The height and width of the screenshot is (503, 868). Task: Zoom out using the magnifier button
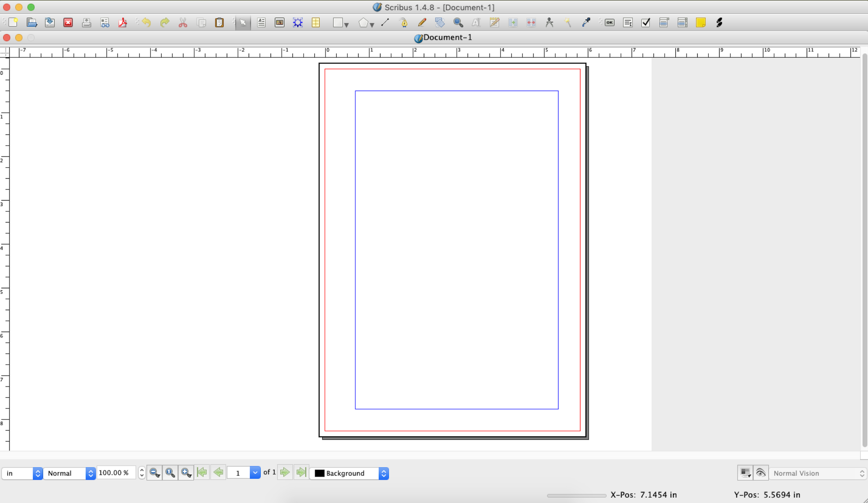click(154, 473)
